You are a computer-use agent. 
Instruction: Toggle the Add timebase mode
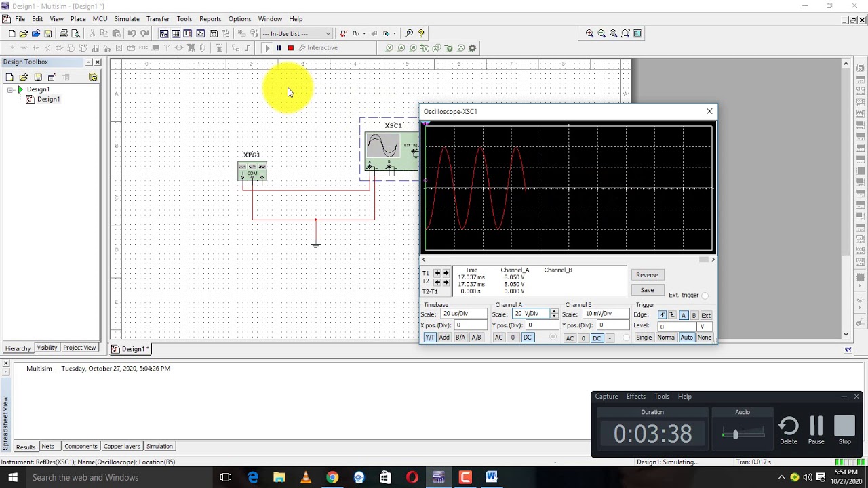pyautogui.click(x=444, y=338)
